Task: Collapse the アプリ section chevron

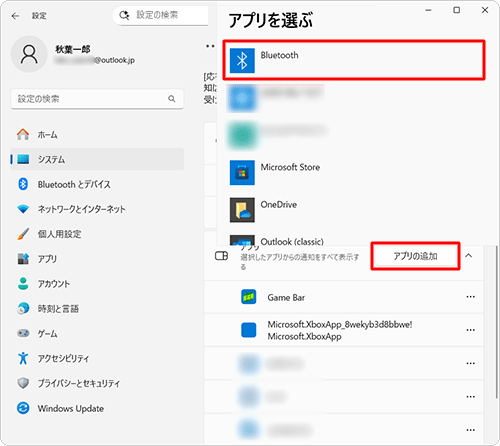Action: point(469,256)
